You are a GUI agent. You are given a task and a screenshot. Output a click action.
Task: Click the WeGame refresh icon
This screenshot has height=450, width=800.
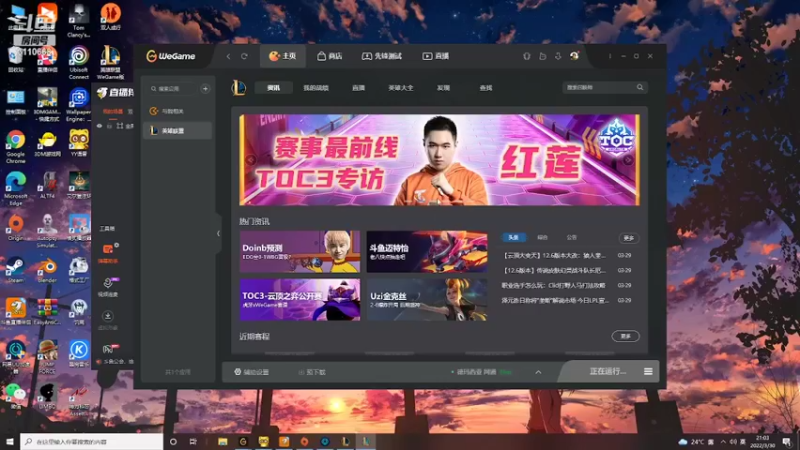tap(244, 56)
